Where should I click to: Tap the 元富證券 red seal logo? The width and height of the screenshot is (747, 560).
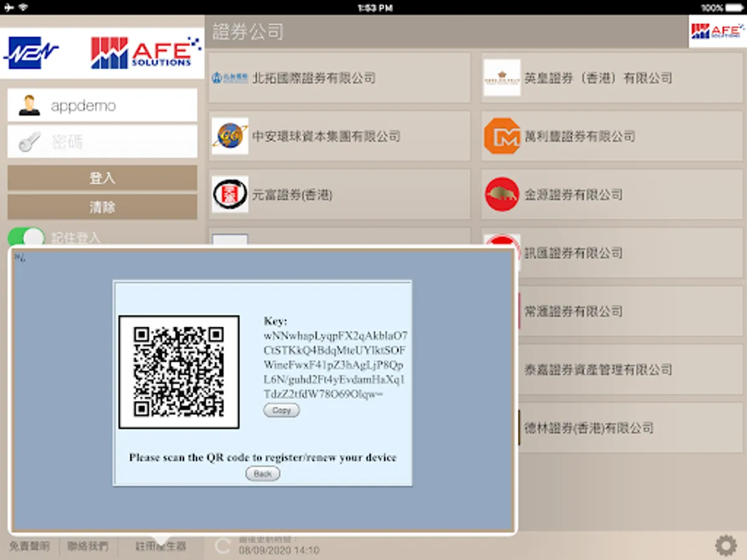[x=230, y=194]
